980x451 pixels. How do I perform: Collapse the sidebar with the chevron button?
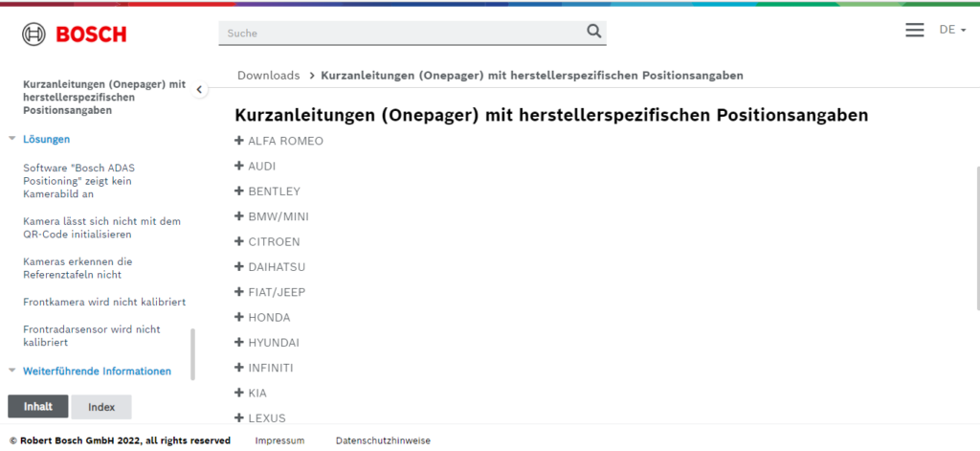click(199, 89)
